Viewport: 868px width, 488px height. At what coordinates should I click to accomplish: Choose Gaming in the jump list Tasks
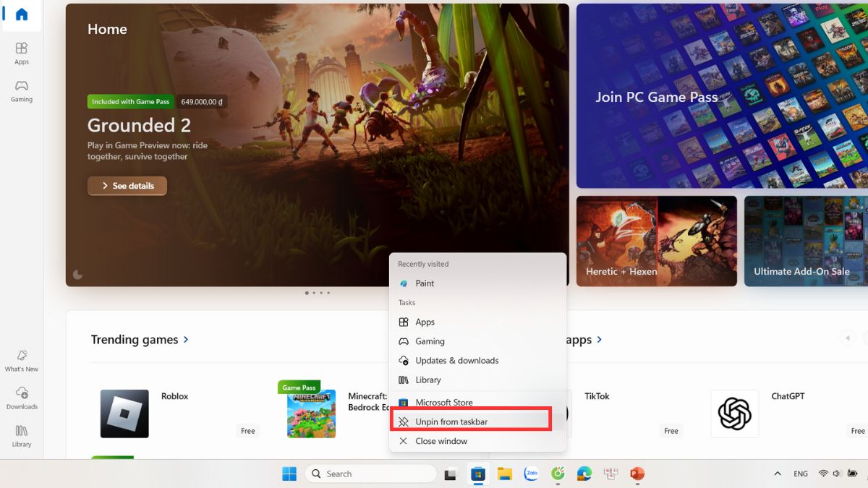point(477,341)
